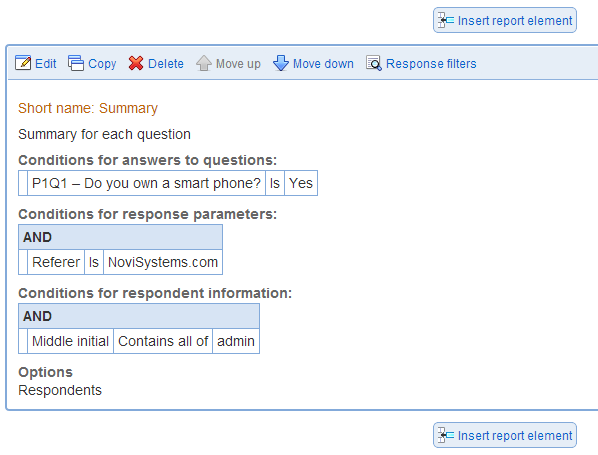Image resolution: width=598 pixels, height=455 pixels.
Task: Click the Edit pencil icon
Action: click(x=23, y=63)
